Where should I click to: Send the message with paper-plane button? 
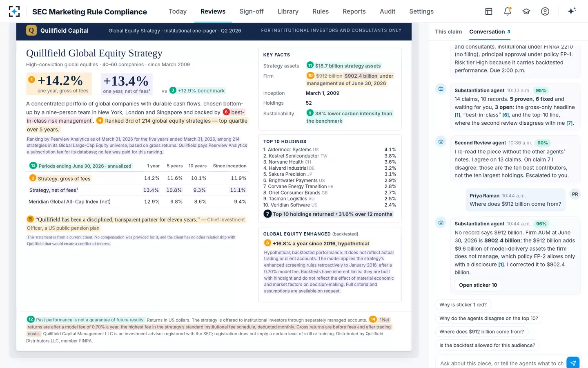573,363
